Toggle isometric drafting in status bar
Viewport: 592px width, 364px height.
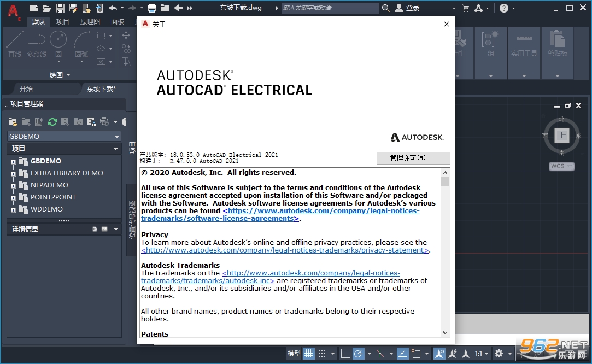pos(380,354)
